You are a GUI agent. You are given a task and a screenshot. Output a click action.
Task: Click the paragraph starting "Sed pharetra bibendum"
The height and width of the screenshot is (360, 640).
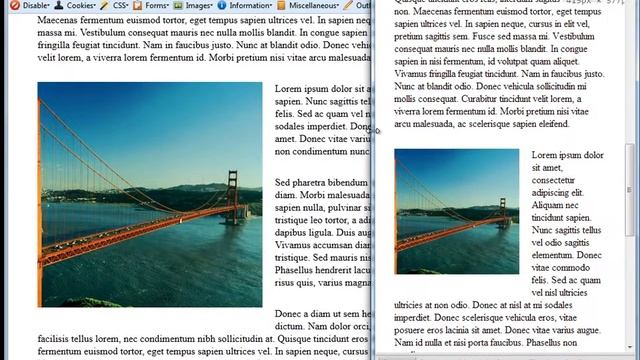pos(322,232)
